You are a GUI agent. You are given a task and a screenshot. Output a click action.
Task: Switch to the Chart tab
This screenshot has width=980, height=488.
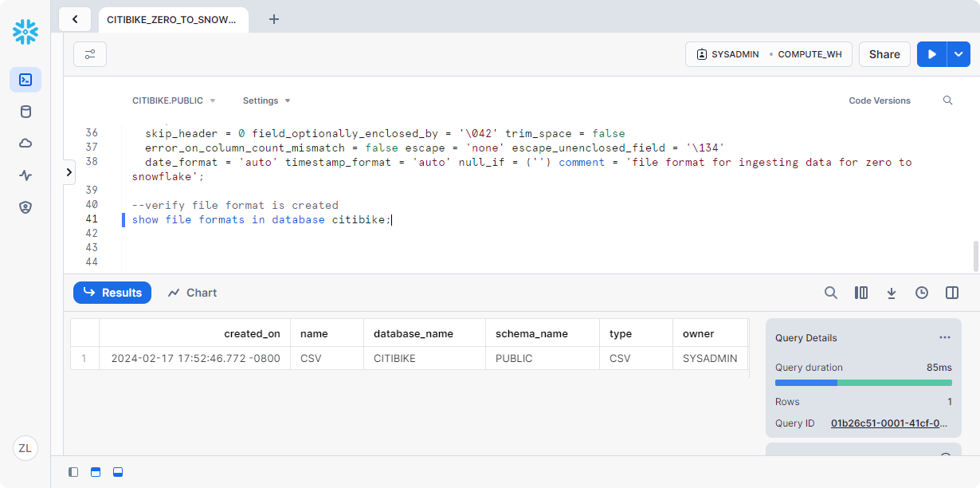[193, 293]
